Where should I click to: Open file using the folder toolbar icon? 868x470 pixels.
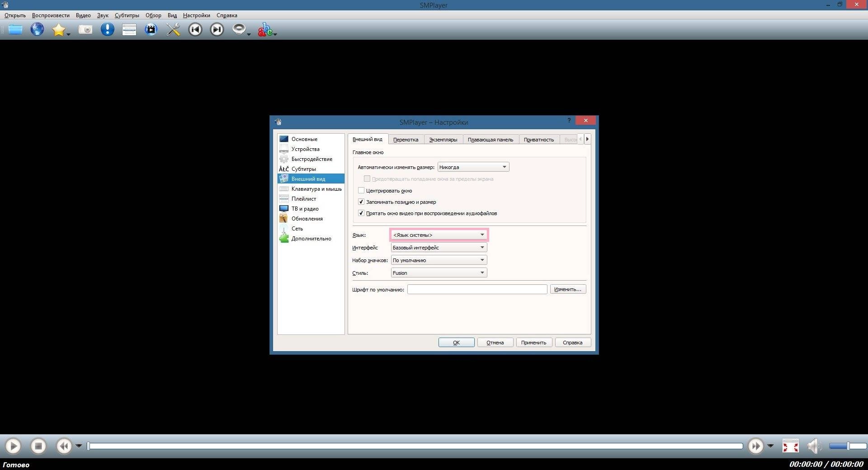click(x=15, y=30)
